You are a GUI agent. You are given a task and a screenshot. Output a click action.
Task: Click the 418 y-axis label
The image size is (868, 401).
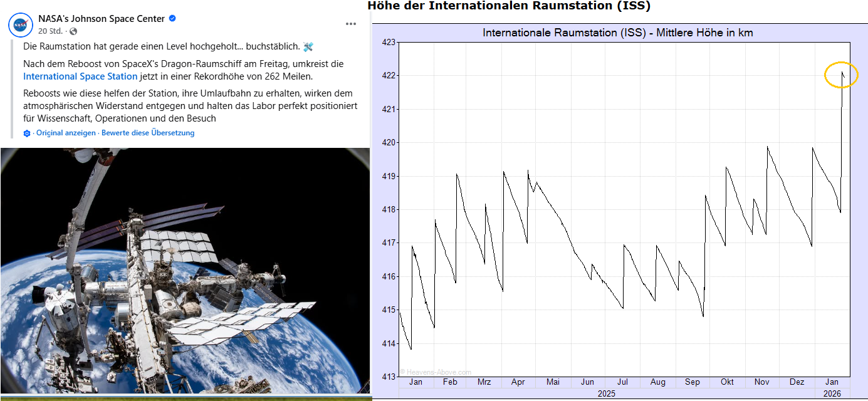(389, 210)
